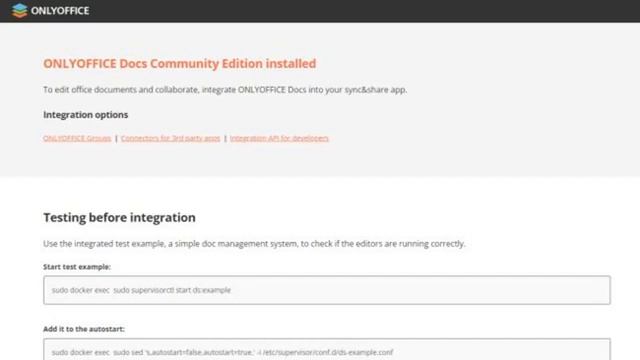Click the ONLYOFFICE brand name text in header

60,11
